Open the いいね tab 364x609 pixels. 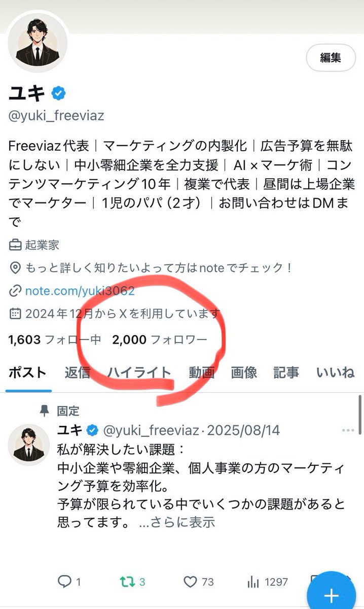(x=335, y=373)
